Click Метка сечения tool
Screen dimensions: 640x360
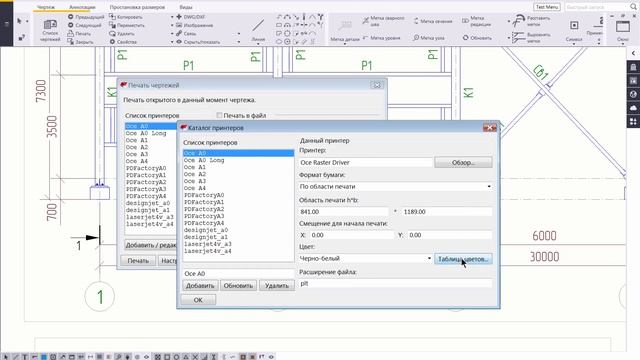pos(433,21)
